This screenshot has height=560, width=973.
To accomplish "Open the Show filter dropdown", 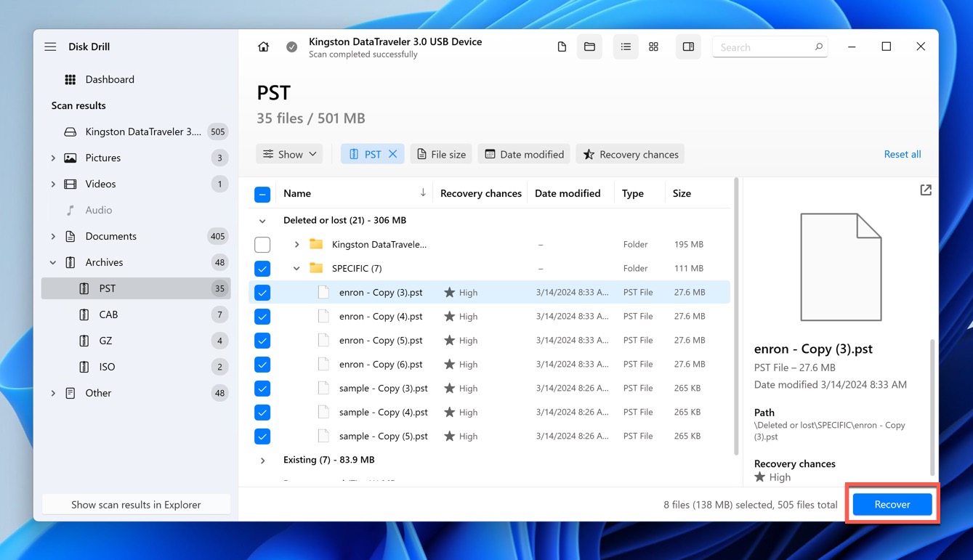I will click(x=289, y=154).
